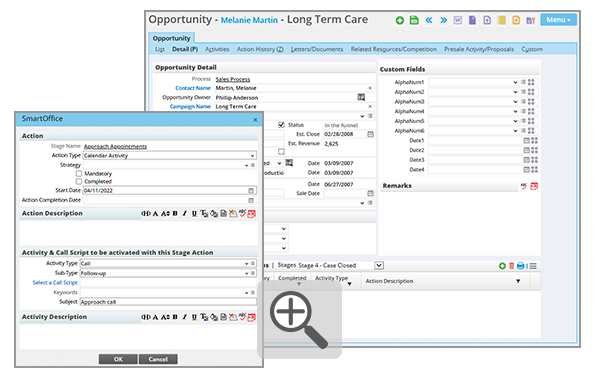Open fill color picker in Action Description toolbar

click(214, 214)
